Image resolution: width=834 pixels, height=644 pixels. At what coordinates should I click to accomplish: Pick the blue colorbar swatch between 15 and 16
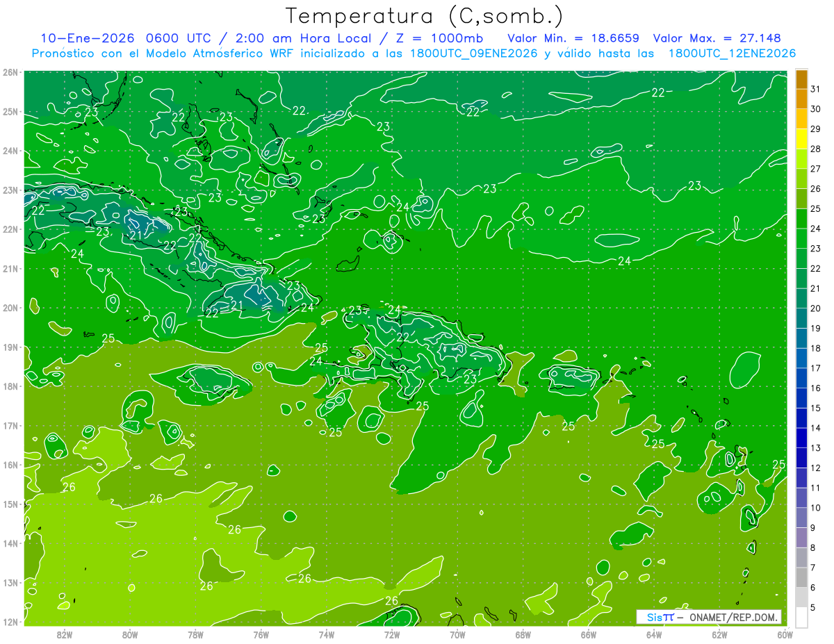pos(801,398)
